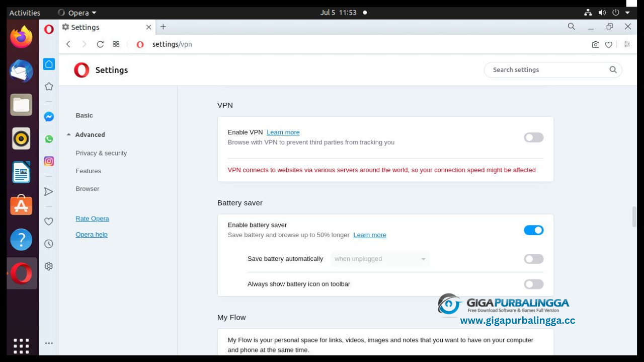This screenshot has width=644, height=362.
Task: Click the page vertical scrollbar thumb
Action: click(634, 216)
